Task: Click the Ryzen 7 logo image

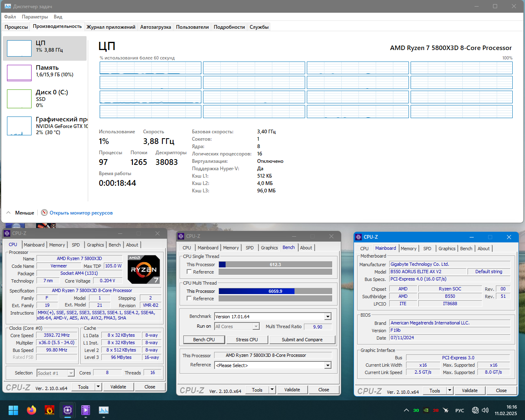Action: pos(144,269)
